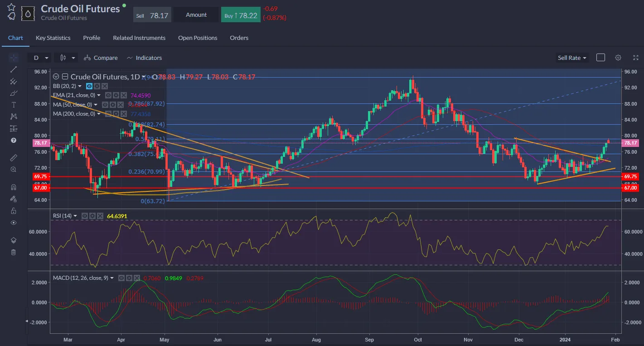Select the zoom-in magnifier tool

click(x=13, y=169)
